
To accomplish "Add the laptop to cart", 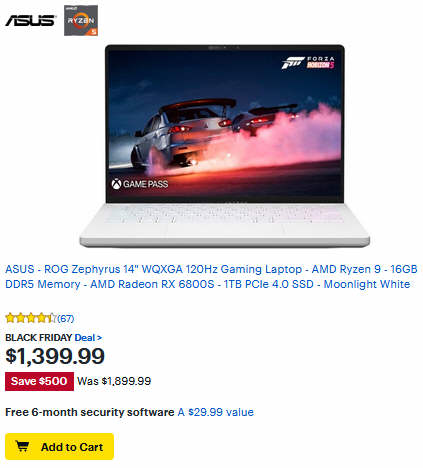I will click(59, 447).
